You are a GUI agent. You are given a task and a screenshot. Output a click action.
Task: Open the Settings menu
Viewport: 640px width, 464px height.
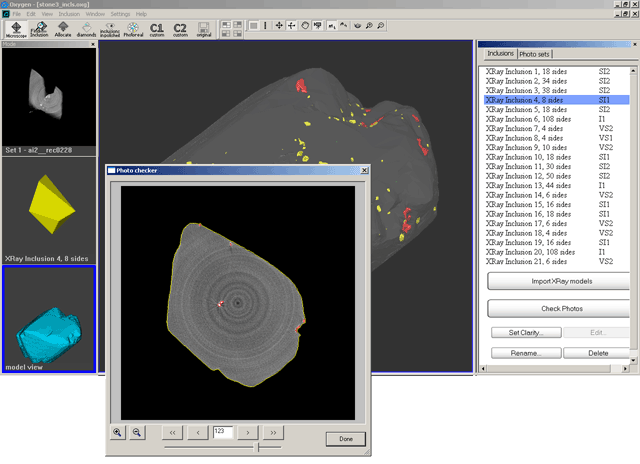pos(120,14)
